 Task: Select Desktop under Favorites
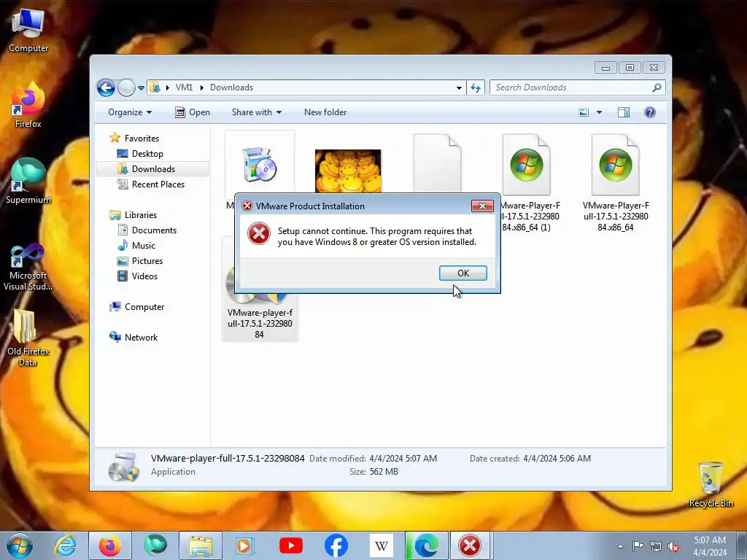(x=147, y=154)
